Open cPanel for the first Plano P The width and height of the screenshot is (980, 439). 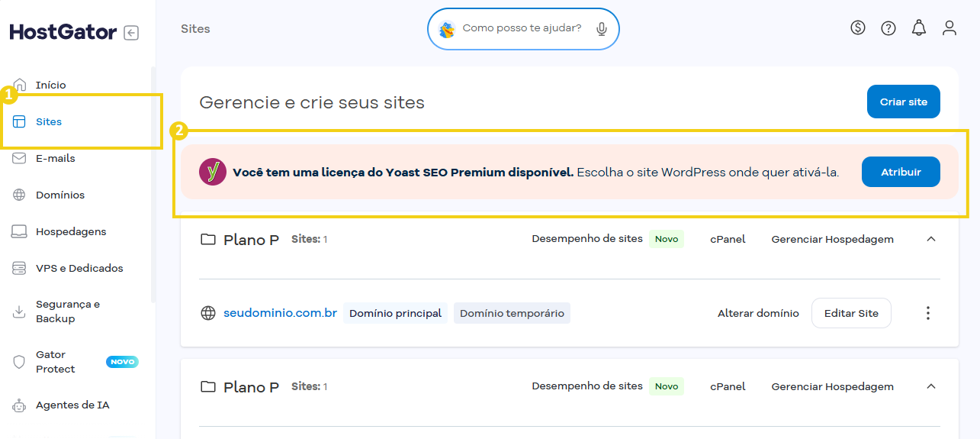coord(728,239)
